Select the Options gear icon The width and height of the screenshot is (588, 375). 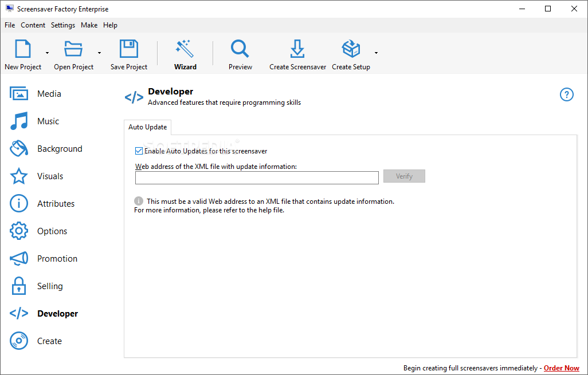pos(19,231)
